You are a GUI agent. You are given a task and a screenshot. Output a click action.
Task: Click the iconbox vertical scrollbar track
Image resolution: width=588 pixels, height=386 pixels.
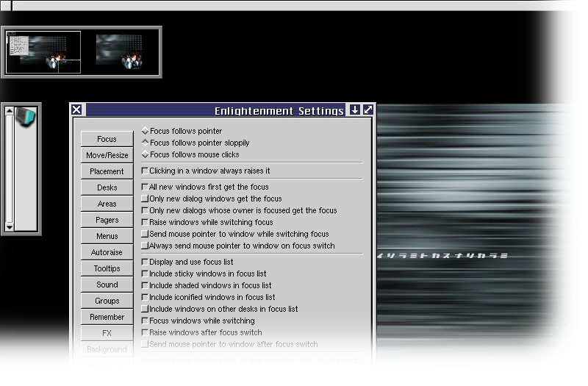coord(10,169)
